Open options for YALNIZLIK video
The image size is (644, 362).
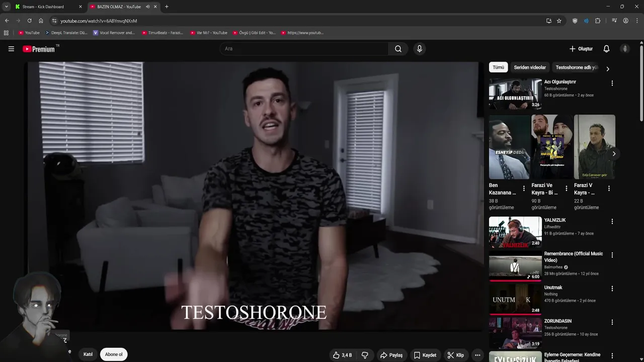click(x=612, y=221)
